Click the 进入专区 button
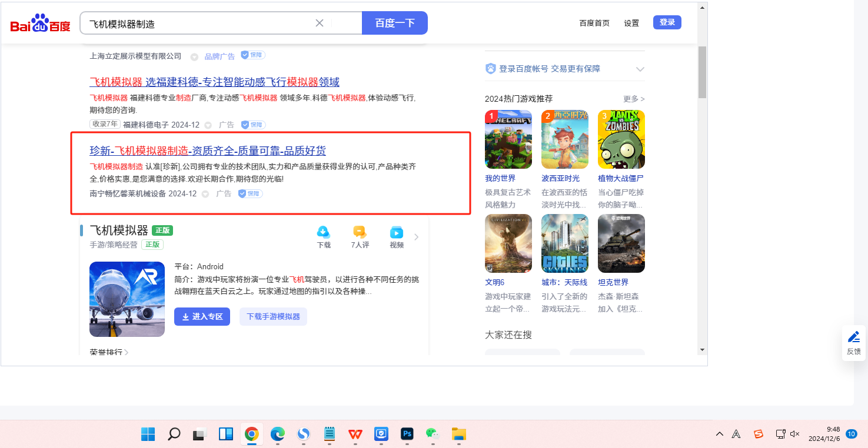868x448 pixels. tap(202, 316)
